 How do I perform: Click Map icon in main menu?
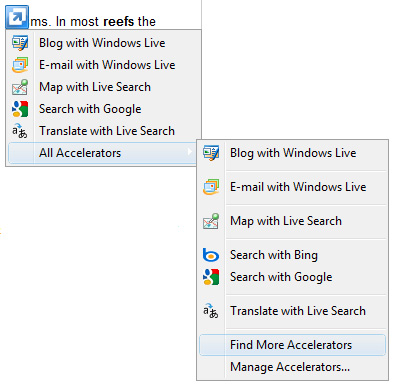[20, 87]
